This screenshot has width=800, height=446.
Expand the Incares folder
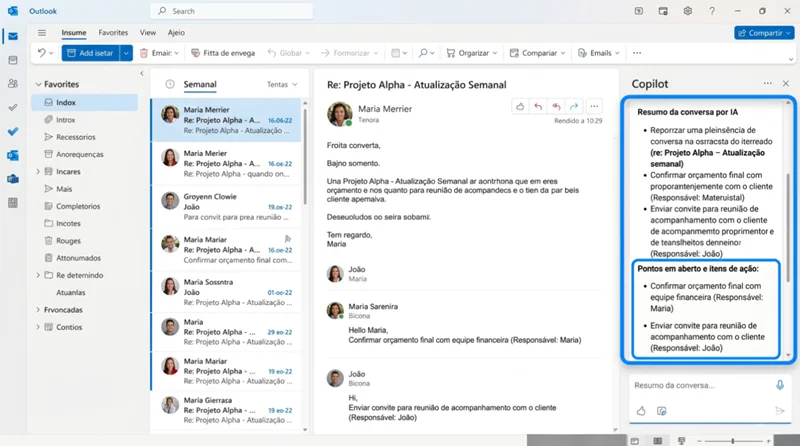coord(38,171)
